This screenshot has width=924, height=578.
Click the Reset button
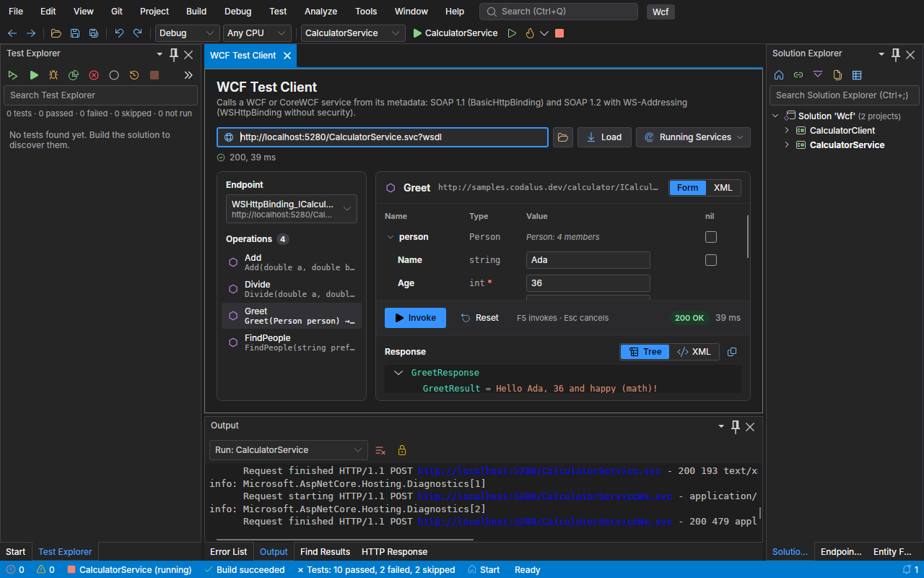pos(480,318)
